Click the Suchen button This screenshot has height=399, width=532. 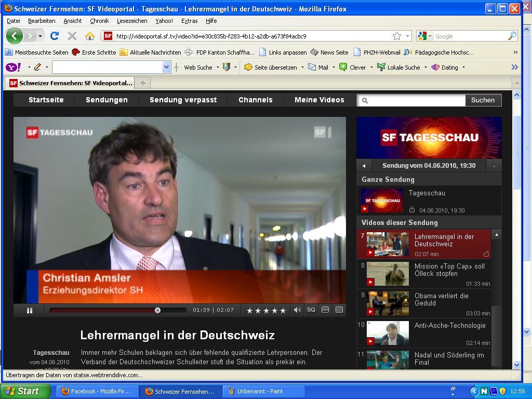pos(483,100)
